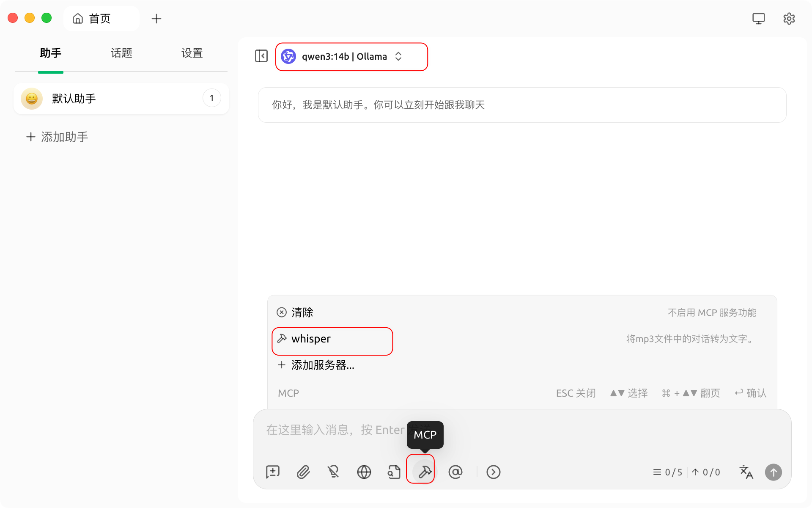Click the quick phrases arrow circle icon
Screen dimensions: 812x508
pos(493,472)
